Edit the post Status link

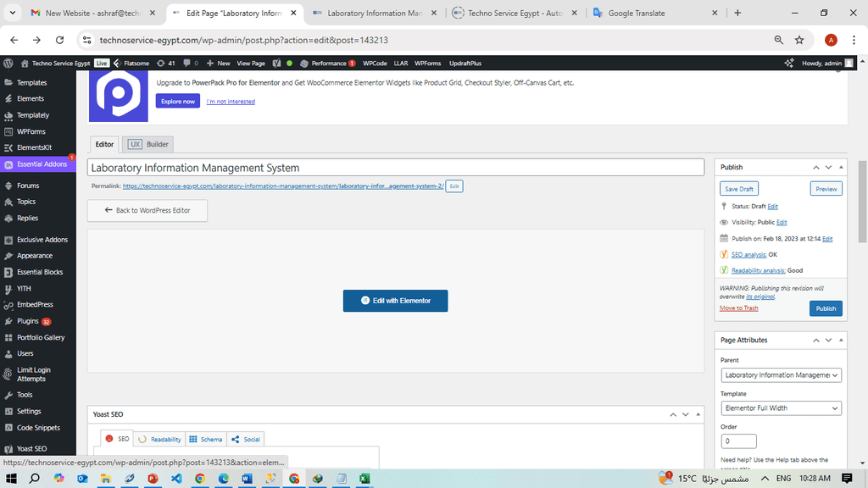pos(773,207)
